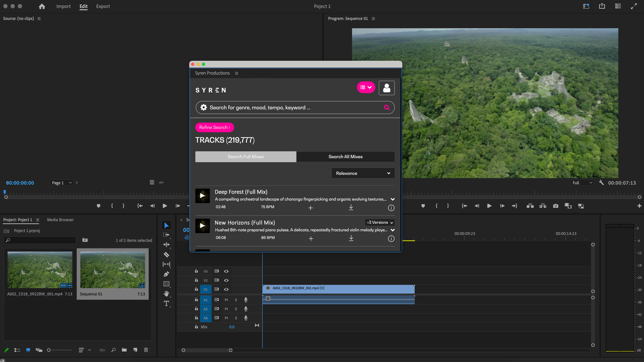The width and height of the screenshot is (644, 362).
Task: Select the Hand tool
Action: (x=166, y=293)
